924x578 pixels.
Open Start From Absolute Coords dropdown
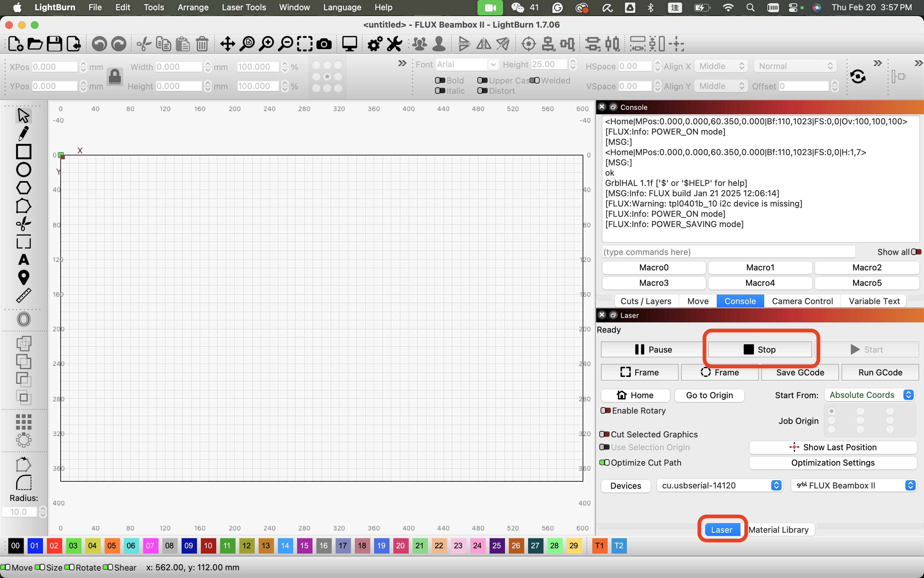pyautogui.click(x=870, y=395)
